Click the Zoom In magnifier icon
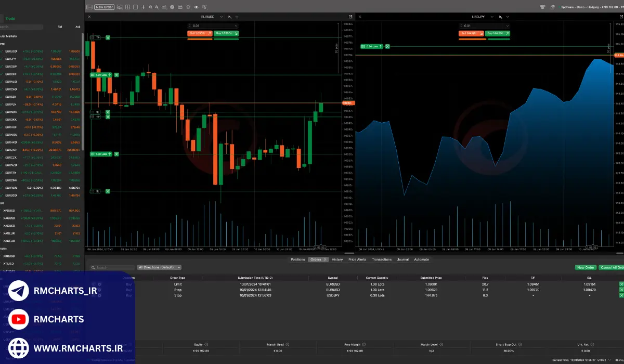This screenshot has height=364, width=624. (151, 7)
